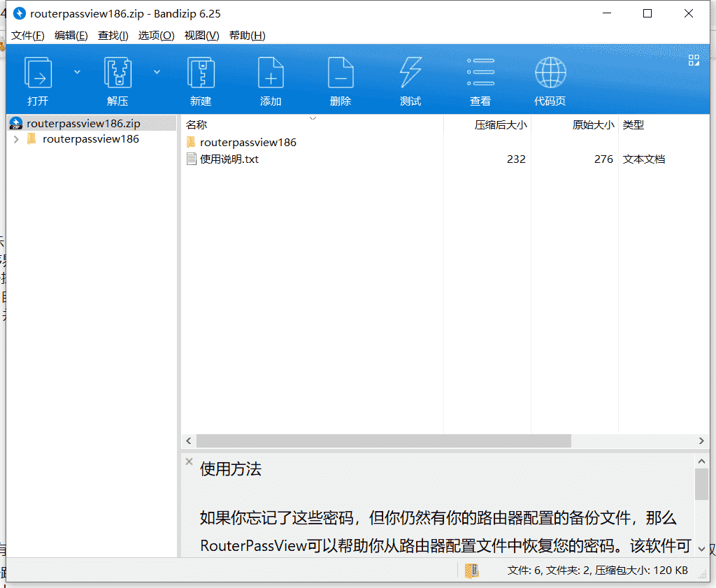Click the Open (打开) toolbar icon

pyautogui.click(x=38, y=73)
